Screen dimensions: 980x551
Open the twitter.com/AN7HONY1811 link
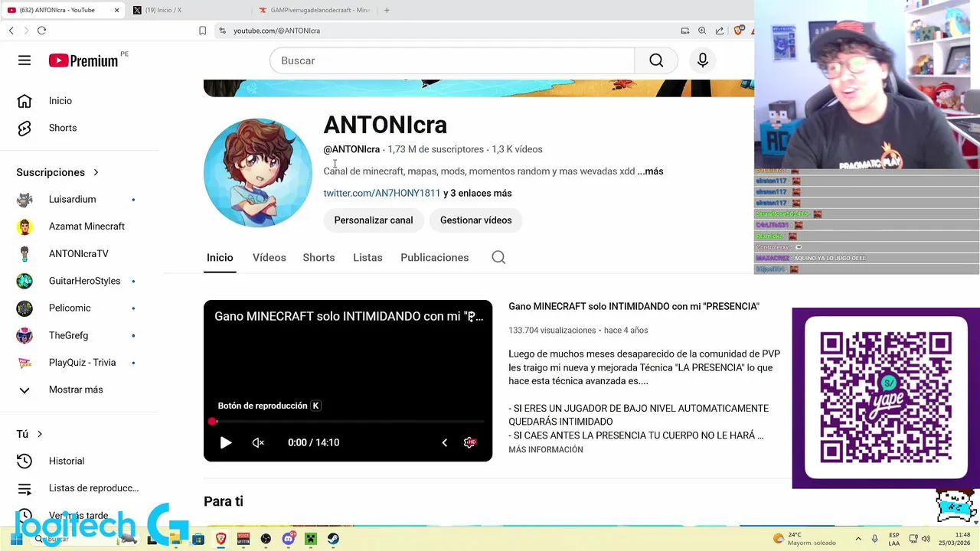pos(382,194)
